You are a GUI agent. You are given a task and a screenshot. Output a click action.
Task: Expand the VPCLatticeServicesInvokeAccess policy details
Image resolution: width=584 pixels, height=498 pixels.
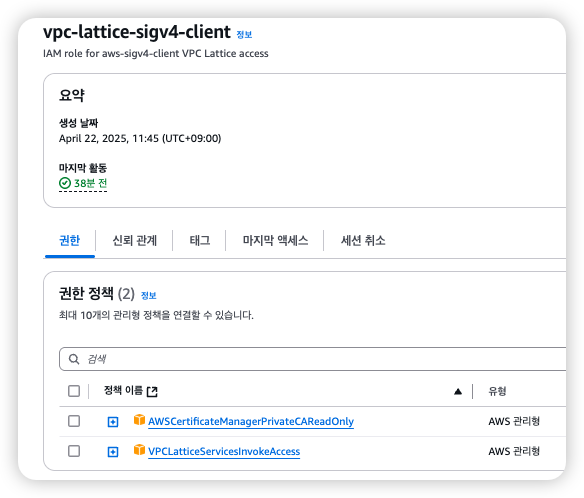[113, 452]
